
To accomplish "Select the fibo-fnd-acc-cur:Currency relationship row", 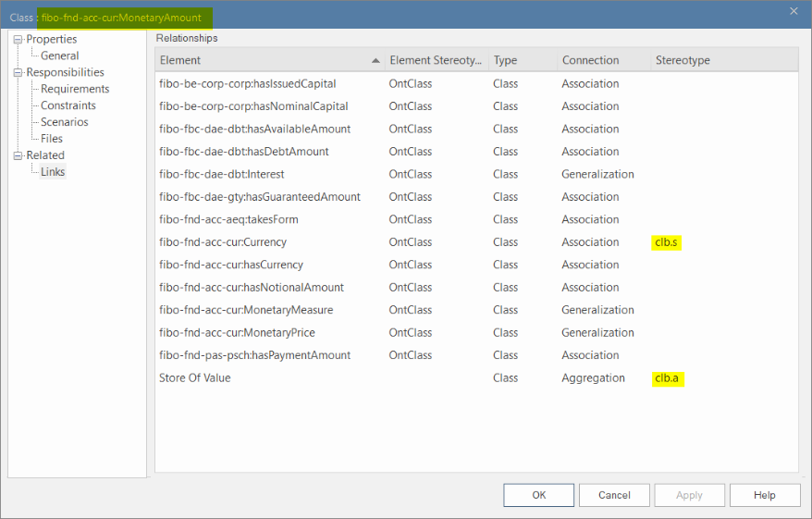I will tap(223, 242).
